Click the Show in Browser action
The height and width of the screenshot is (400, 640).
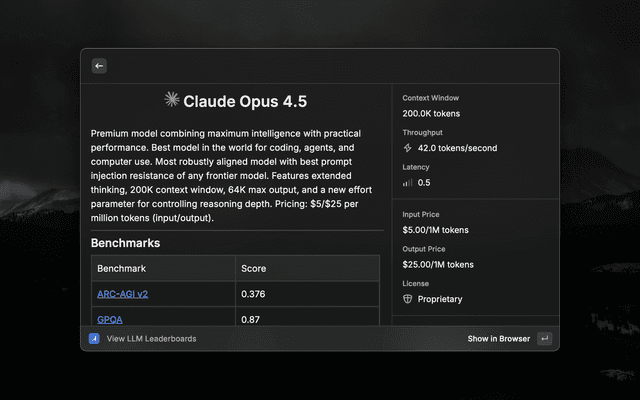(498, 339)
